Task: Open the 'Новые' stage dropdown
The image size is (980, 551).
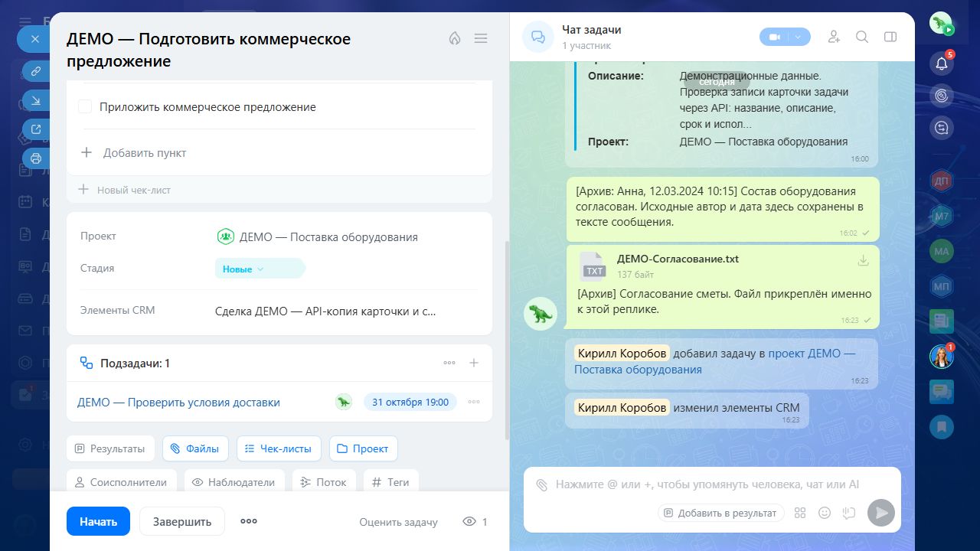Action: pyautogui.click(x=259, y=269)
